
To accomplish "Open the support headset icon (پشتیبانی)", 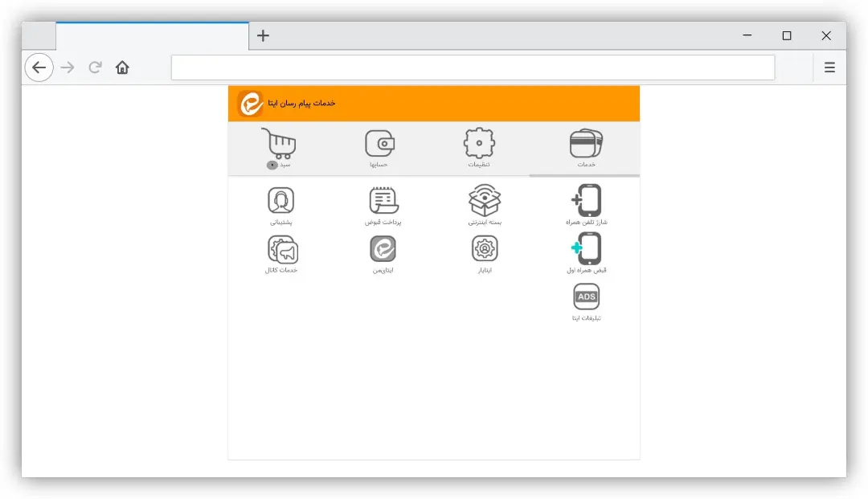I will coord(281,205).
